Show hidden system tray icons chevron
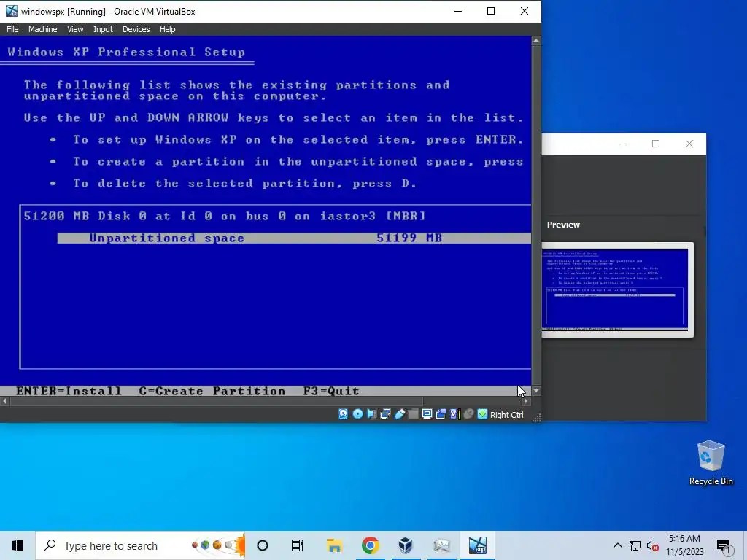Image resolution: width=747 pixels, height=560 pixels. [x=617, y=545]
